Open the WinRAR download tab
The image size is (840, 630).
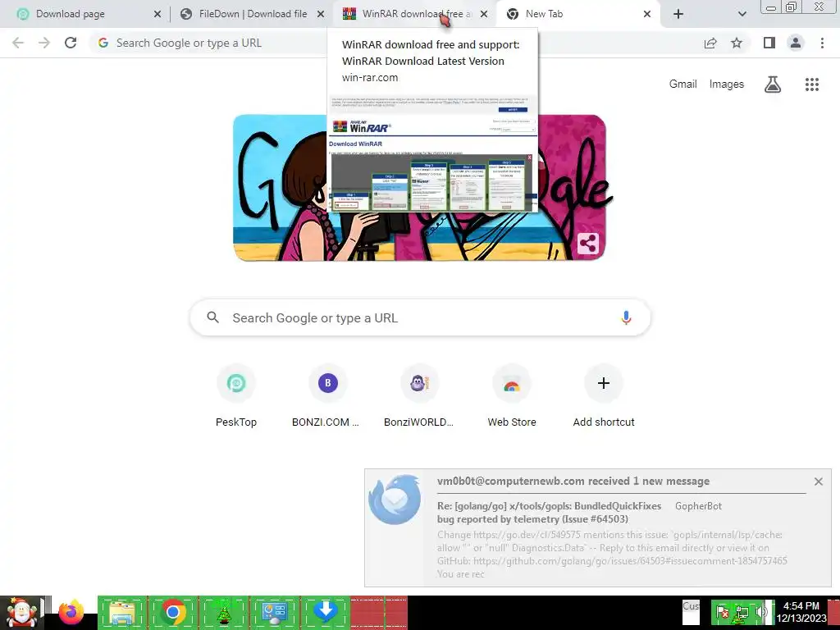tap(415, 14)
